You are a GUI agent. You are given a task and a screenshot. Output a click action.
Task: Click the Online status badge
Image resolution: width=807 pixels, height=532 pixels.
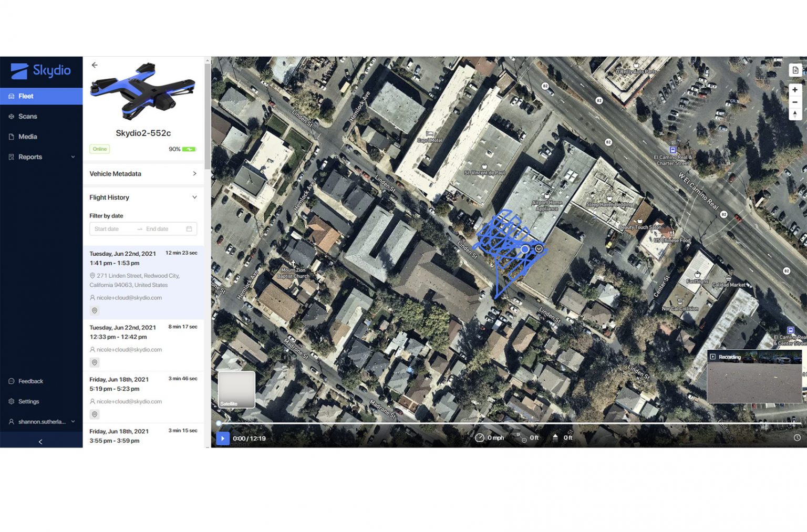(99, 149)
